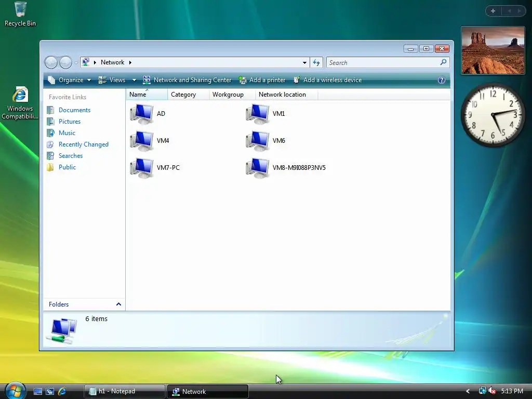Image resolution: width=532 pixels, height=399 pixels.
Task: Open recent pages dropdown arrow
Action: click(x=76, y=63)
